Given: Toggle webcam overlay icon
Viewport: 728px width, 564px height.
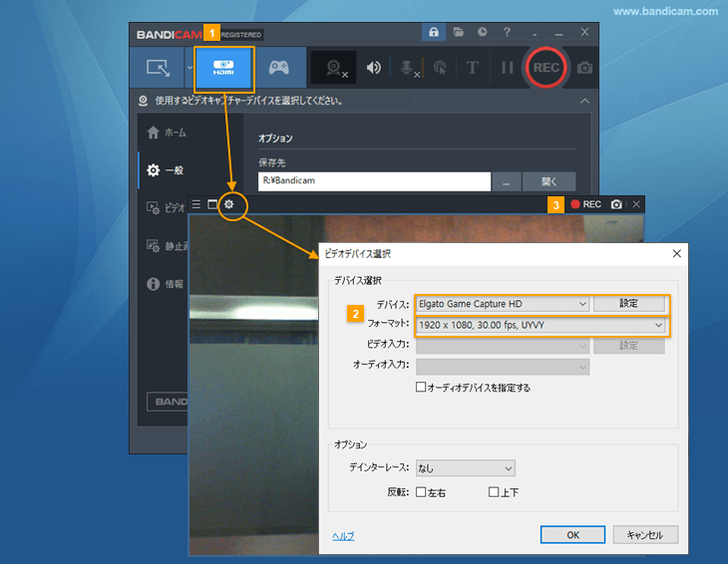Looking at the screenshot, I should [334, 68].
